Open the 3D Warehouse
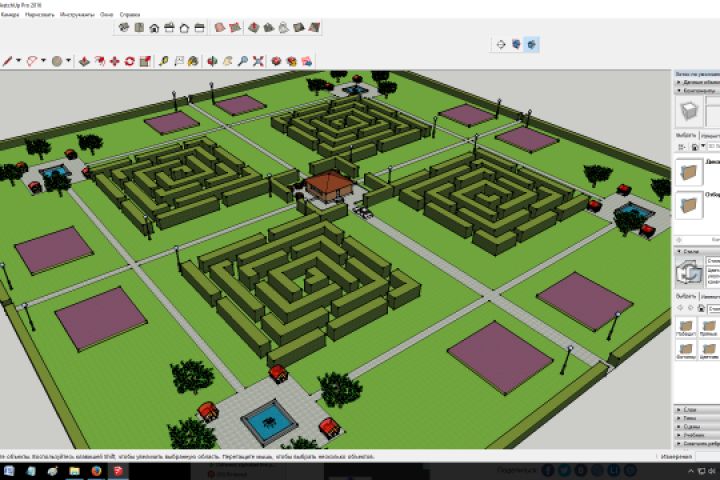 (x=276, y=61)
